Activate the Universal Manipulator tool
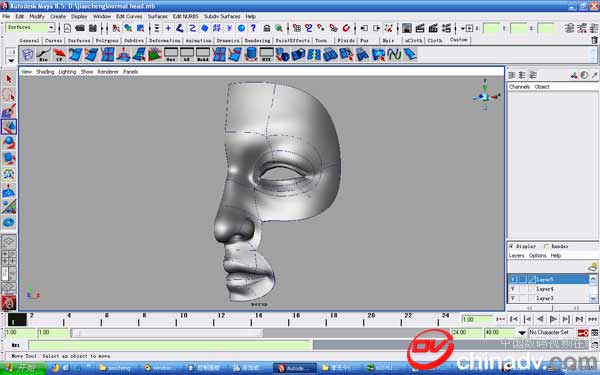The width and height of the screenshot is (600, 375). 9,174
